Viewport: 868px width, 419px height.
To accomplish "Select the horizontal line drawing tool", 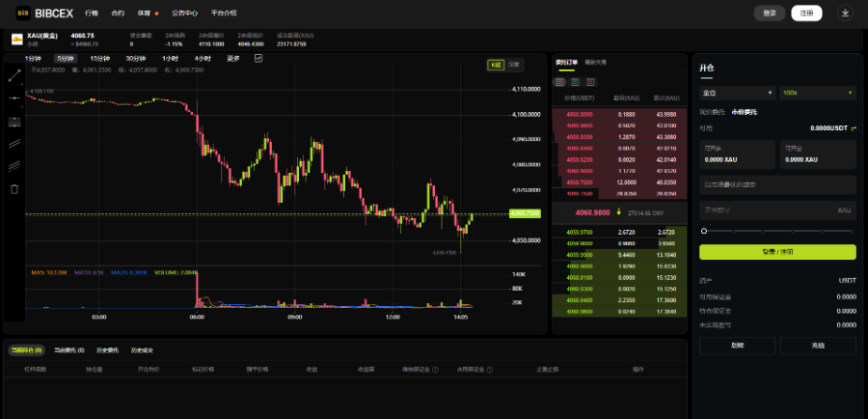I will (x=14, y=98).
